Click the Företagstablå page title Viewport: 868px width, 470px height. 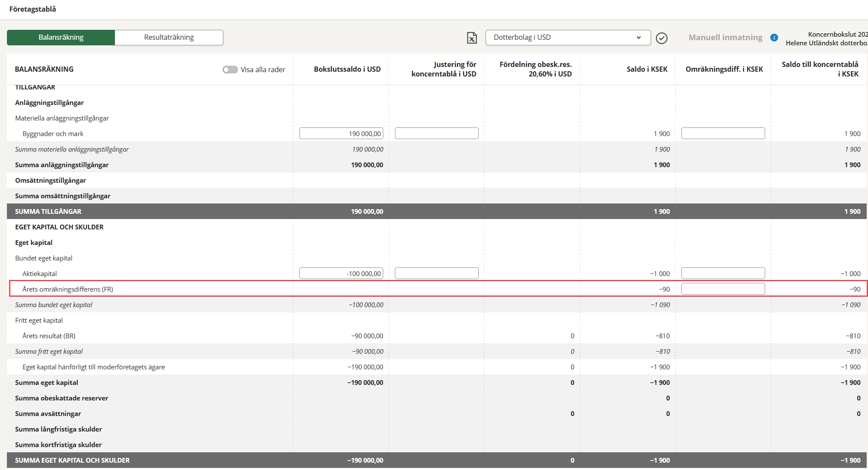point(33,9)
